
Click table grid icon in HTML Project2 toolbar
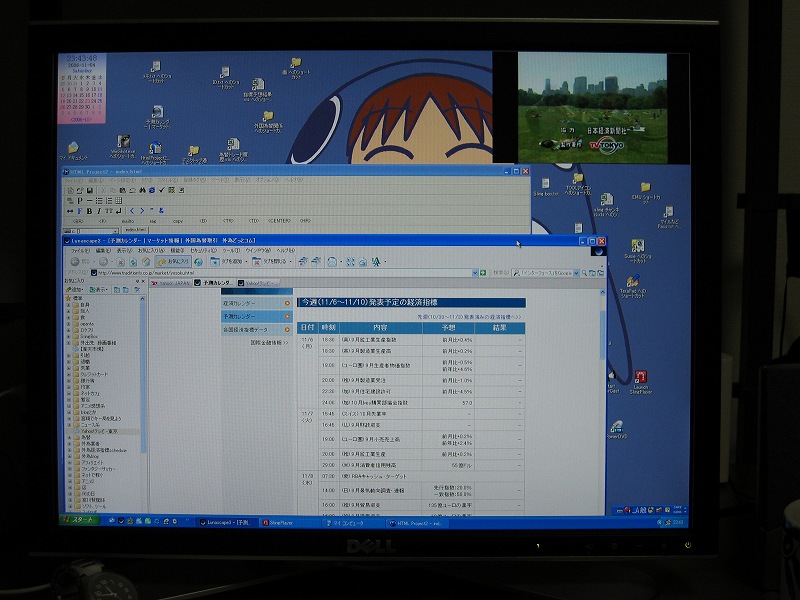coord(118,201)
